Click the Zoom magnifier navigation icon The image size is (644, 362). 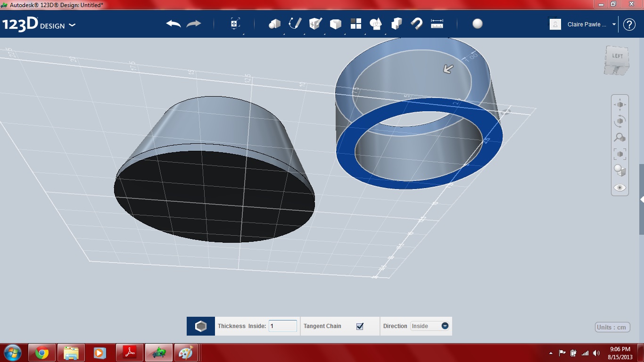tap(620, 138)
